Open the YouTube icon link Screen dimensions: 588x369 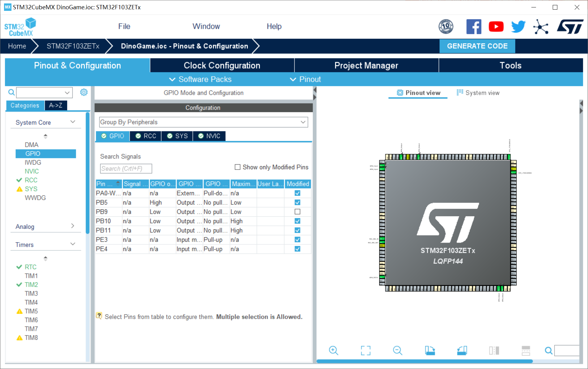496,27
